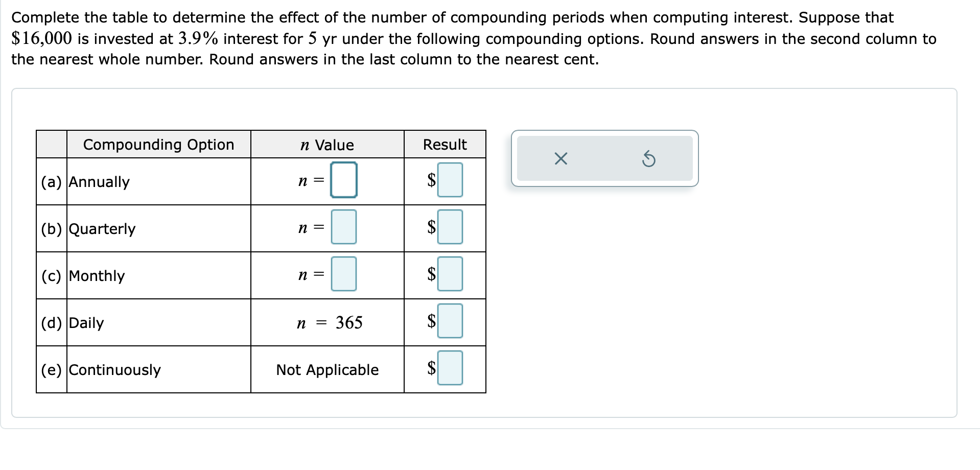Click the Result box for Monthly
Screen dimensions: 980x470
(x=450, y=273)
